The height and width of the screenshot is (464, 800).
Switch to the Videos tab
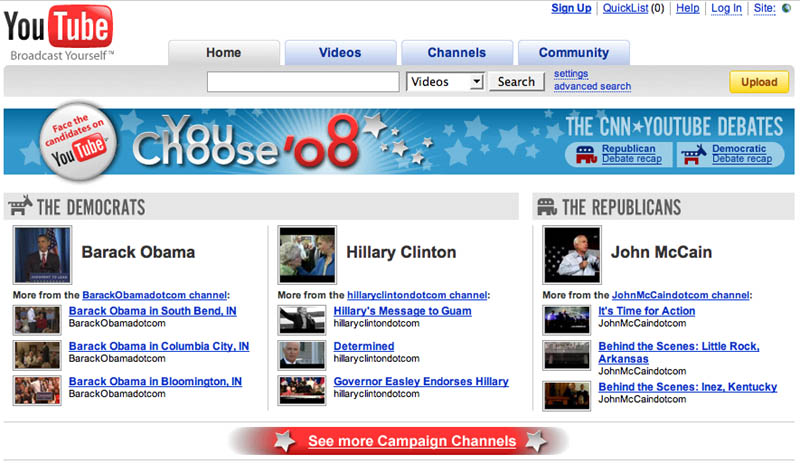[x=340, y=53]
